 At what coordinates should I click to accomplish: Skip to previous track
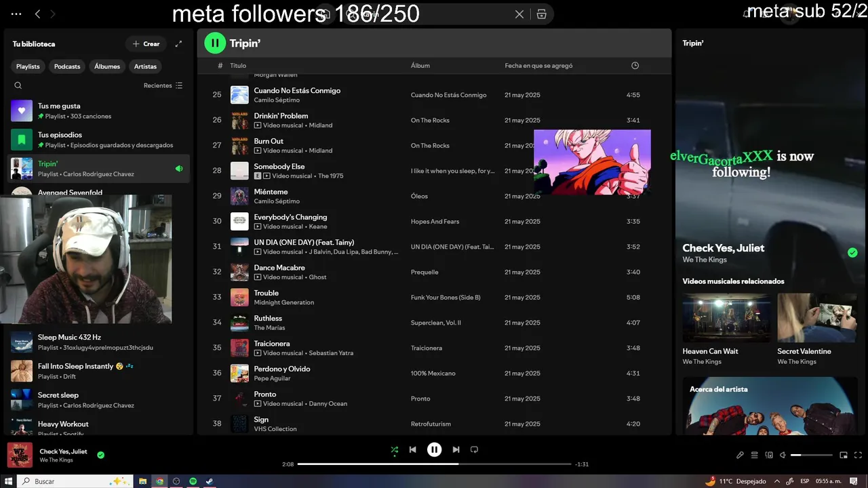click(x=412, y=449)
